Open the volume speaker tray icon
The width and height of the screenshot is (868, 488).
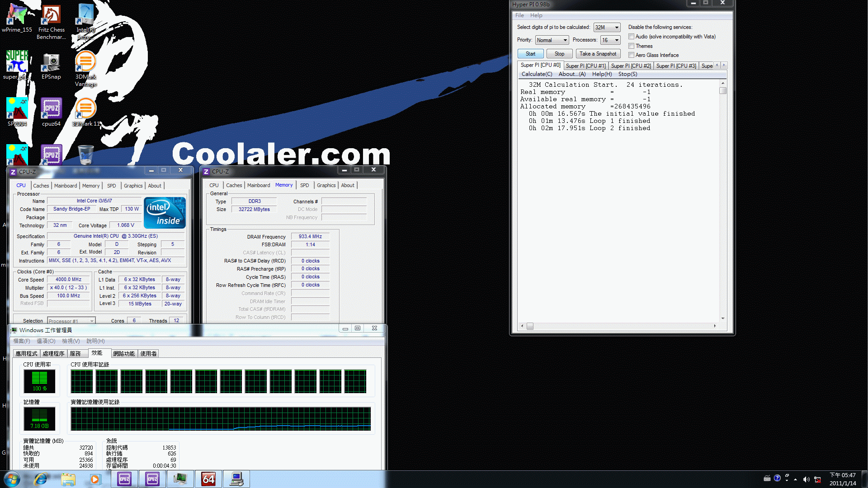pos(806,479)
